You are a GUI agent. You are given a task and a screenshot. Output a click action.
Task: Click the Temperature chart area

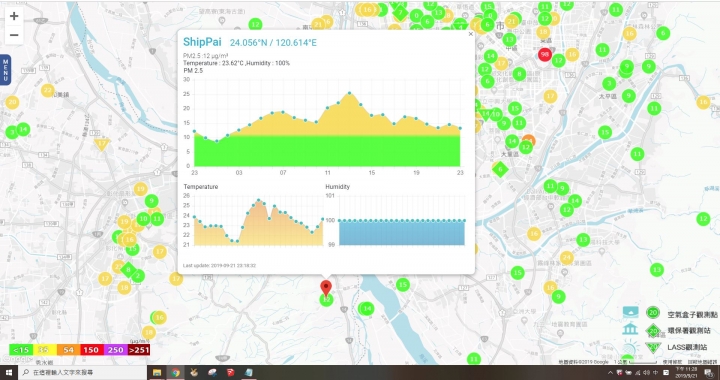pos(258,220)
